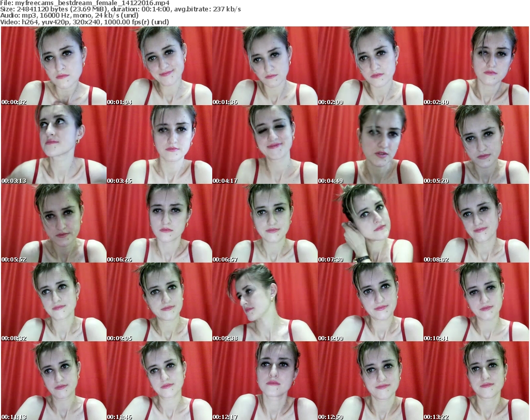Screen dimensions: 530x420
Task: Select the thumbnail timestamped 00:06:26
Action: pos(159,224)
